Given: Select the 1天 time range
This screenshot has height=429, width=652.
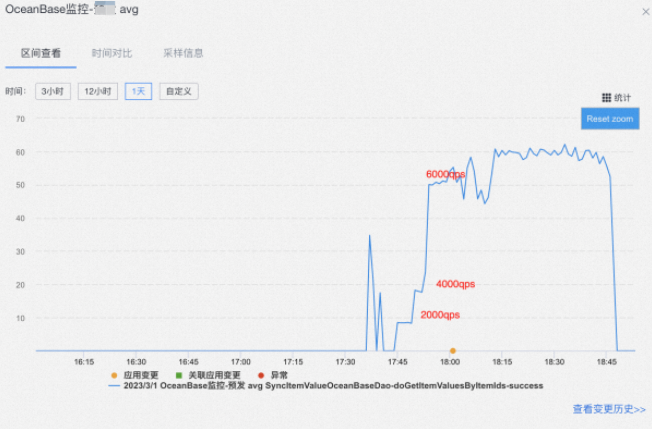Looking at the screenshot, I should [x=138, y=91].
